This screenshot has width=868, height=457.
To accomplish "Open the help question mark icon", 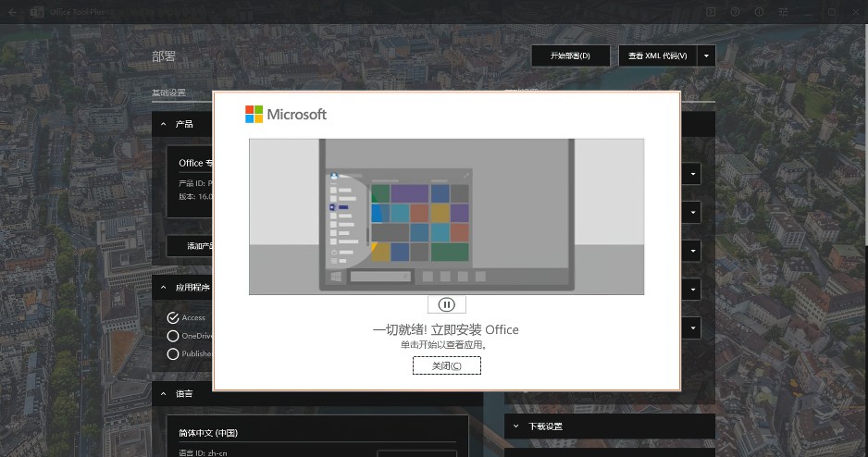I will tap(735, 12).
